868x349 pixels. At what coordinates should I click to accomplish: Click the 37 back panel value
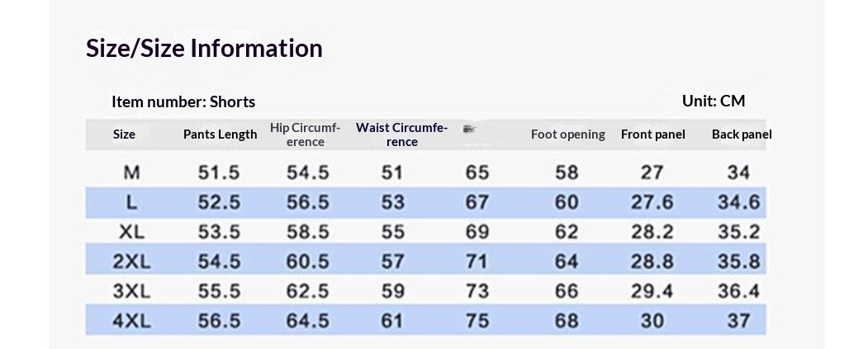click(x=738, y=321)
